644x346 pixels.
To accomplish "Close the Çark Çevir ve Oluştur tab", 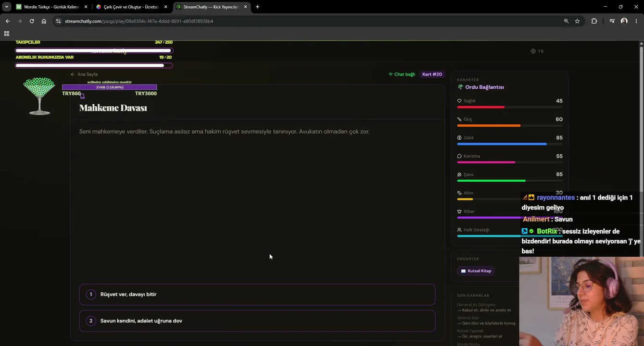I will pyautogui.click(x=165, y=7).
